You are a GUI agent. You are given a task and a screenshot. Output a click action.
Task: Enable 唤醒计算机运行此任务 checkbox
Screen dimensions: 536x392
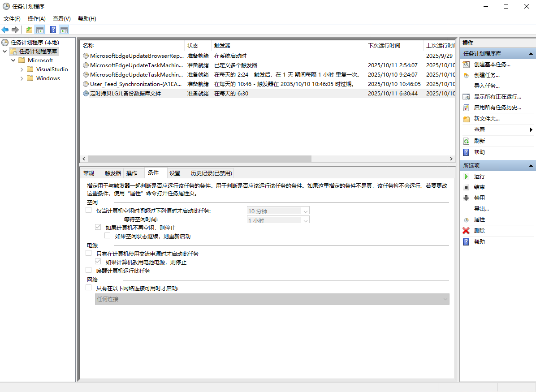[89, 270]
